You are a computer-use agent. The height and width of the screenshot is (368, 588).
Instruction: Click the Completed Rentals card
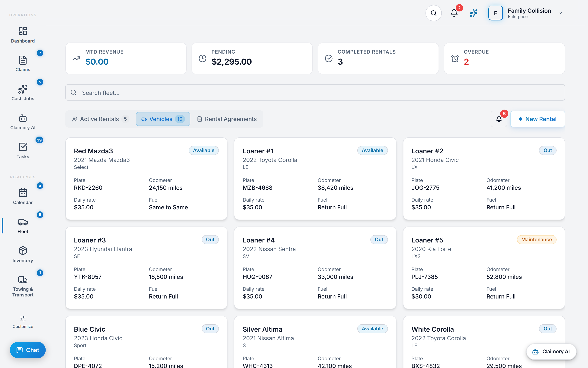click(378, 58)
